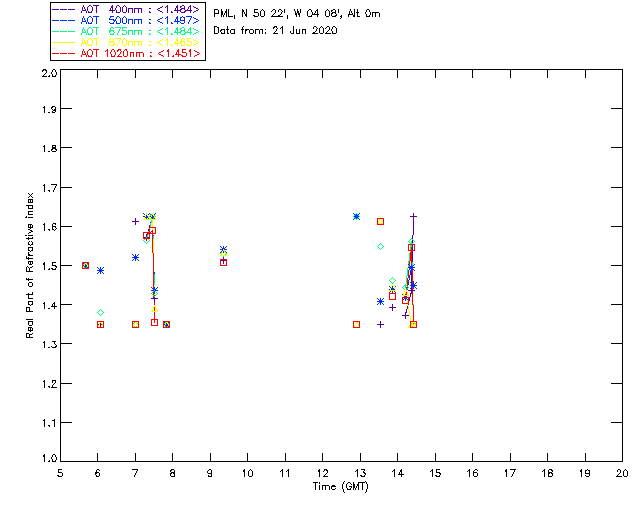Click the 'Time (GMT)' axis label
The height and width of the screenshot is (512, 640).
(341, 487)
